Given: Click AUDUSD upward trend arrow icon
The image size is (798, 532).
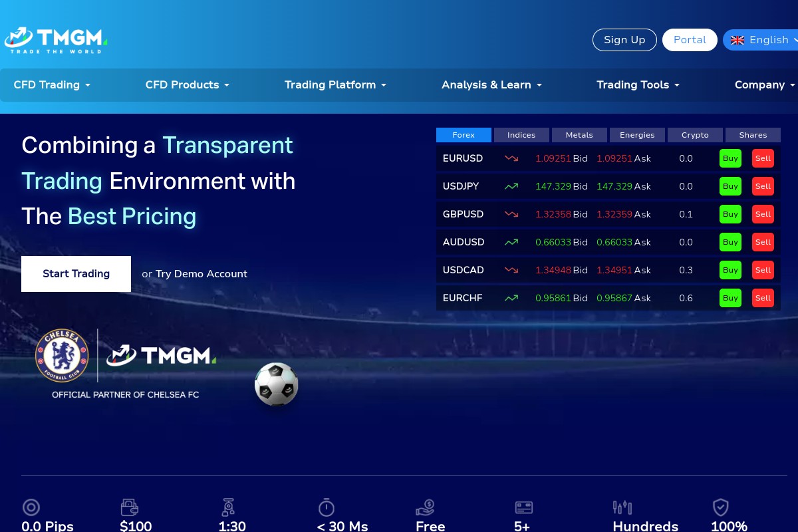Looking at the screenshot, I should (x=511, y=242).
